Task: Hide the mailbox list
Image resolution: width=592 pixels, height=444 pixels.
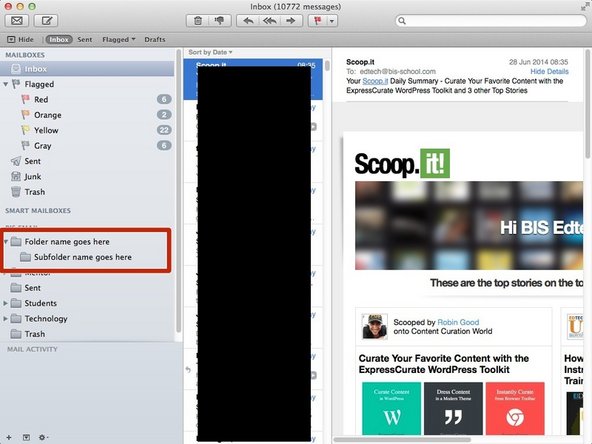Action: click(20, 39)
